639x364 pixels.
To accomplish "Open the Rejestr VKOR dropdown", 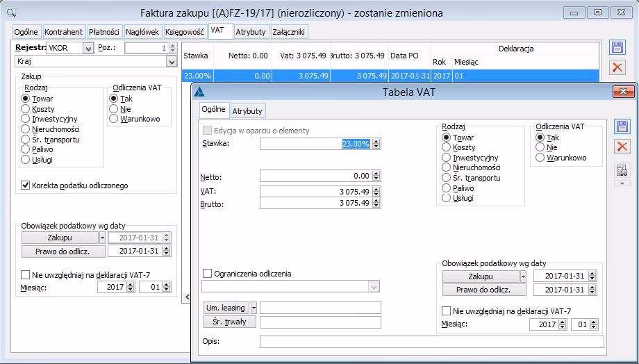I will tap(88, 49).
